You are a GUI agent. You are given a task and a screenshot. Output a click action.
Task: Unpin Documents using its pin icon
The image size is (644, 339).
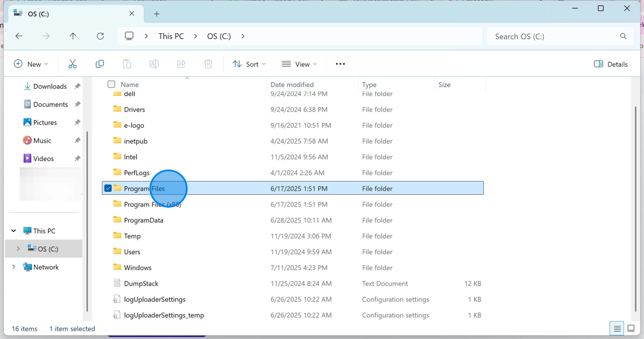click(77, 104)
